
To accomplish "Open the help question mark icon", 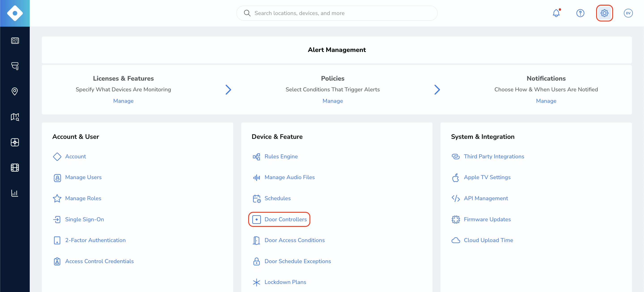I will click(580, 13).
